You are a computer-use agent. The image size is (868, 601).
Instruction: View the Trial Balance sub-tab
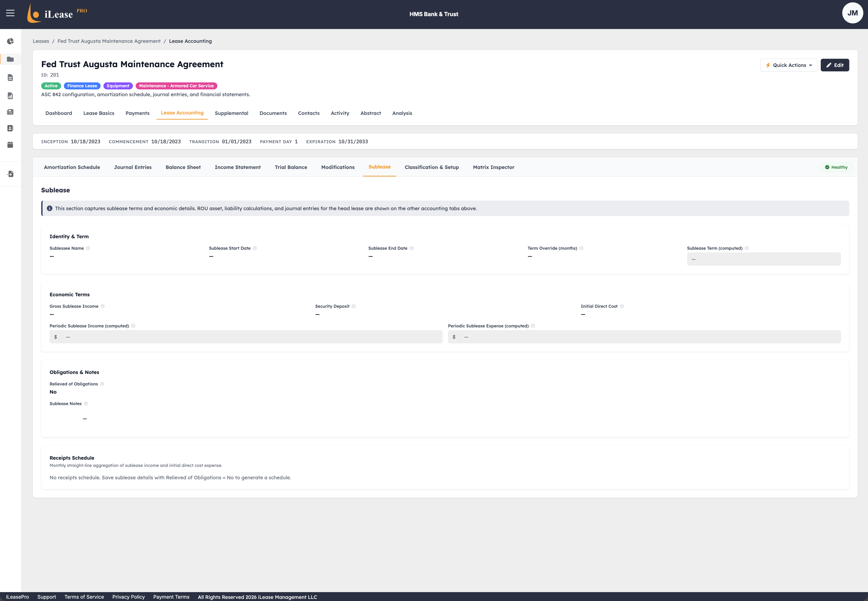pyautogui.click(x=291, y=167)
